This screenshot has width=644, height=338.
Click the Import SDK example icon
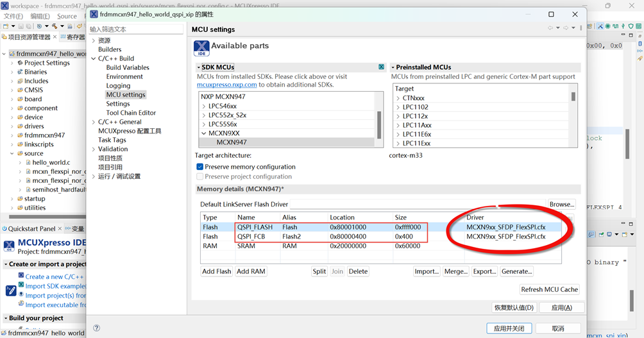tap(21, 285)
